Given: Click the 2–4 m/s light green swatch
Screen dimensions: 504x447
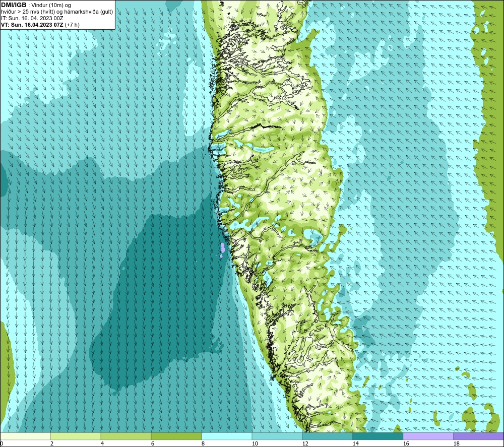Looking at the screenshot, I should coord(76,436).
